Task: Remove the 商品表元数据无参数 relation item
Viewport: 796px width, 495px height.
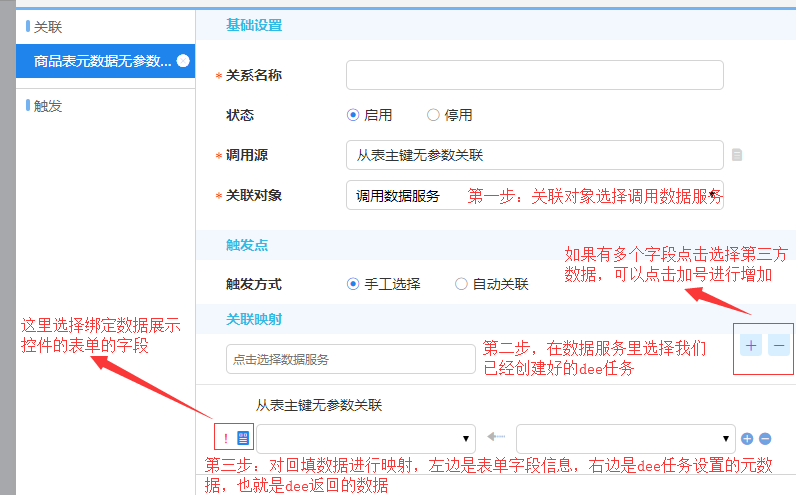Action: [183, 61]
